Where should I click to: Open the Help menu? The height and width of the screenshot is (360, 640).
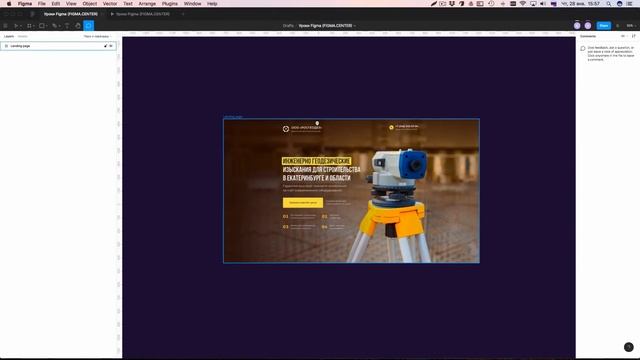point(212,4)
